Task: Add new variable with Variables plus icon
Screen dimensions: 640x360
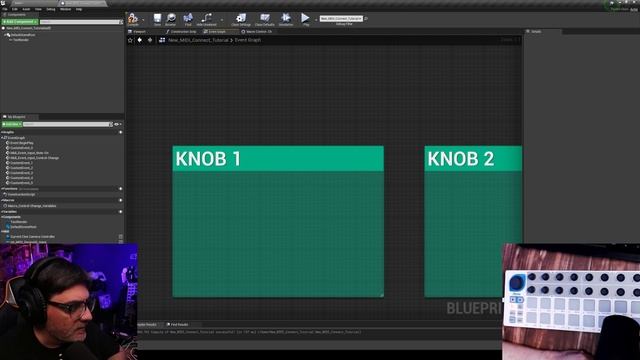Action: (120, 212)
